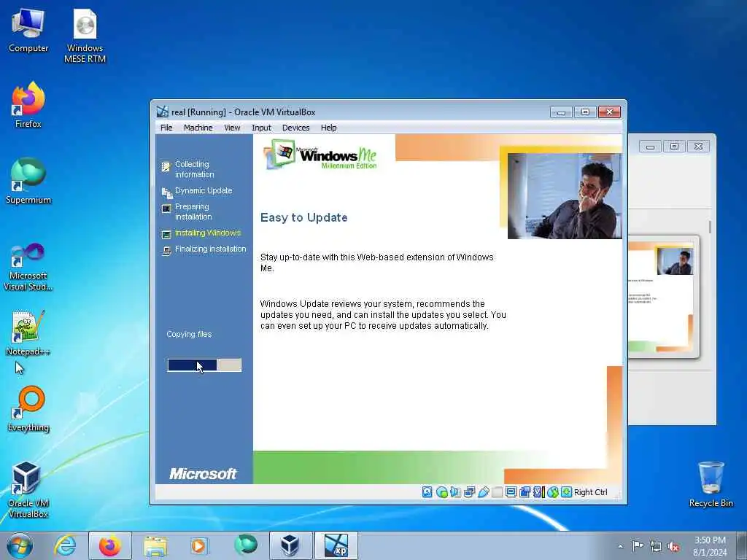The width and height of the screenshot is (747, 560).
Task: Click the Right Ctrl host key label
Action: pos(591,492)
